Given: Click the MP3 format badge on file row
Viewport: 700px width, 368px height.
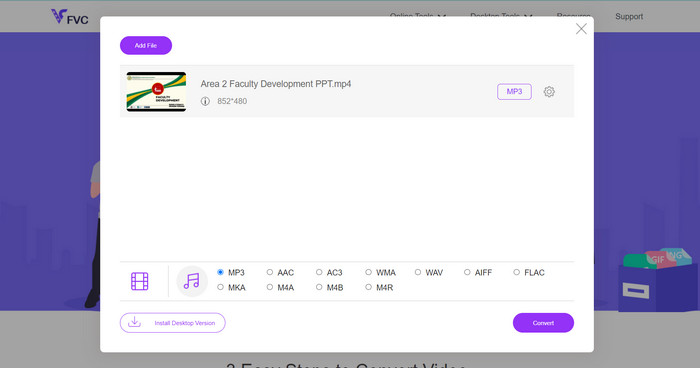Looking at the screenshot, I should tap(514, 92).
